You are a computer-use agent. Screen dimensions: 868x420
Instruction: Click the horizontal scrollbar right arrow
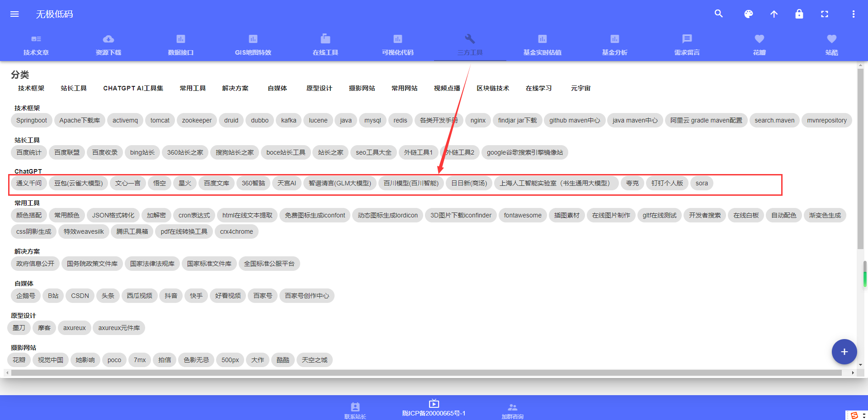[x=853, y=373]
